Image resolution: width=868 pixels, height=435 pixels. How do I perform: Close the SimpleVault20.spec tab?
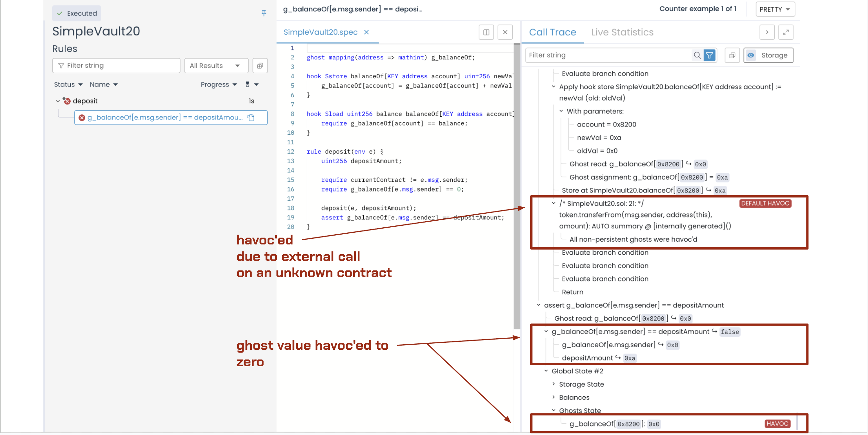tap(366, 32)
